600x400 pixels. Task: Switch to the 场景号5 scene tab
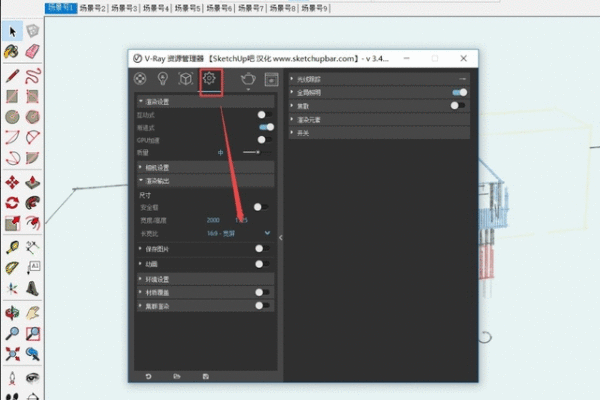tap(186, 7)
